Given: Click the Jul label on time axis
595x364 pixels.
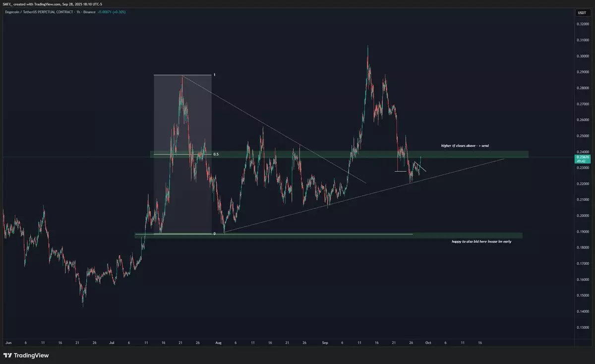Looking at the screenshot, I should [112, 342].
